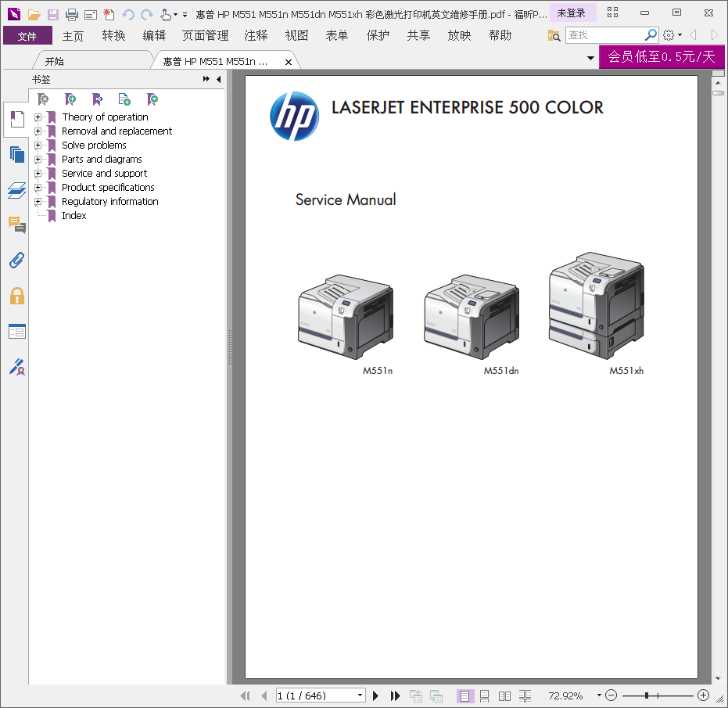Jump to the last page
This screenshot has width=728, height=708.
[395, 695]
